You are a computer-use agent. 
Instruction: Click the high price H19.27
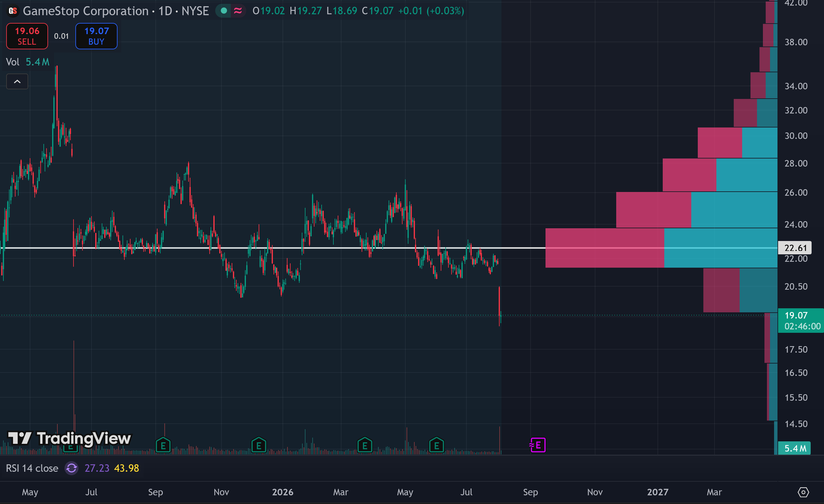click(x=306, y=11)
